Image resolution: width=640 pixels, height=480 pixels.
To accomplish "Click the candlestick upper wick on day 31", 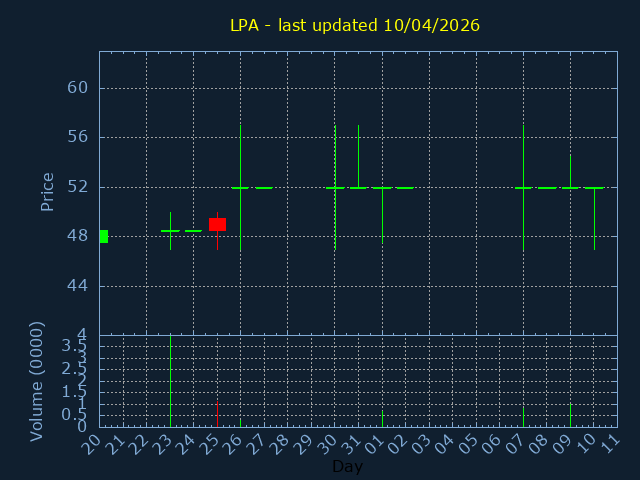I will pyautogui.click(x=358, y=155).
